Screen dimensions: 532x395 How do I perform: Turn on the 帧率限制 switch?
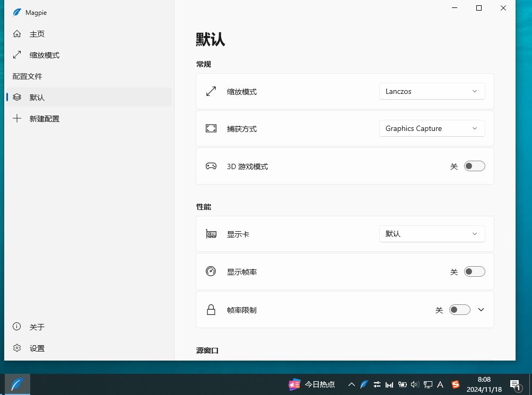459,310
